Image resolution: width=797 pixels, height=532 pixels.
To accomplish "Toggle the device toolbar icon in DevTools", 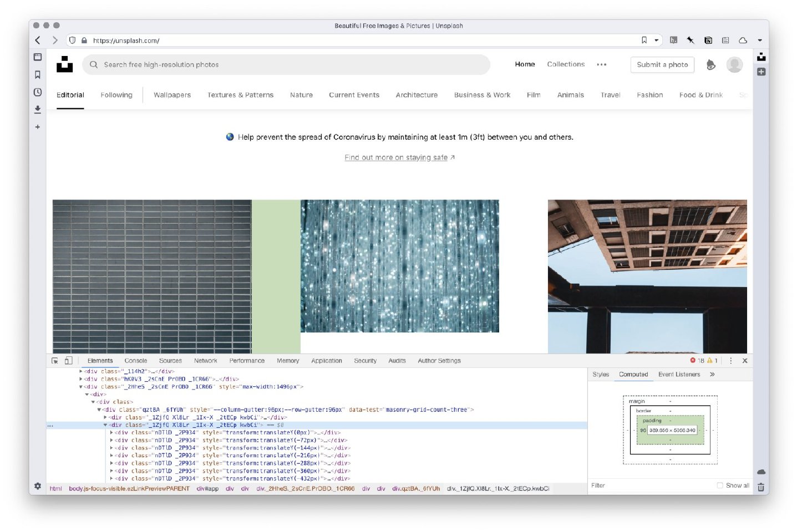I will coord(68,361).
